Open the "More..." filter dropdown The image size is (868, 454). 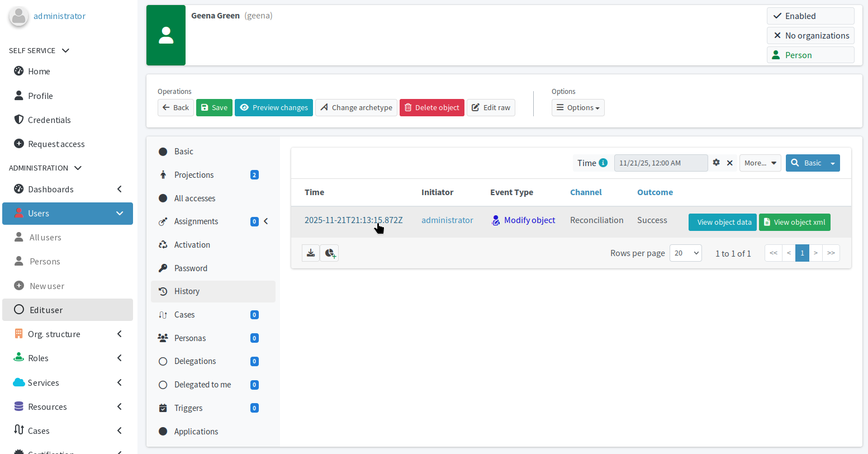pyautogui.click(x=760, y=163)
